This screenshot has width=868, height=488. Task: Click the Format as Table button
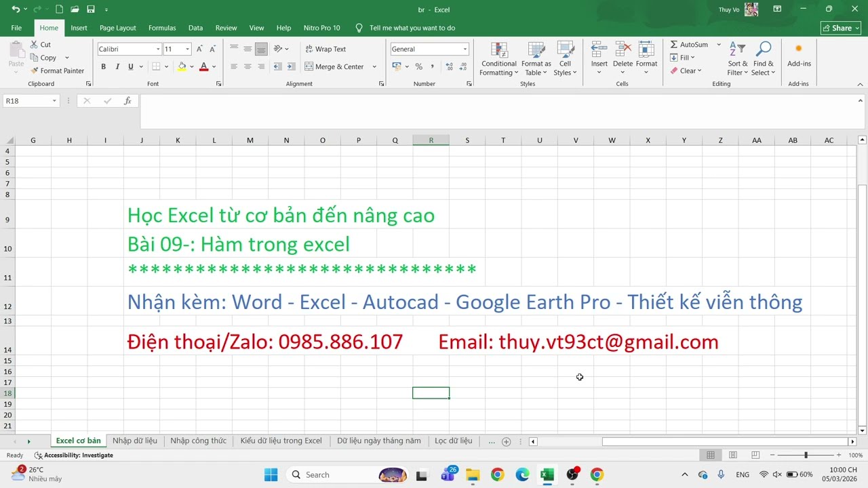[536, 58]
